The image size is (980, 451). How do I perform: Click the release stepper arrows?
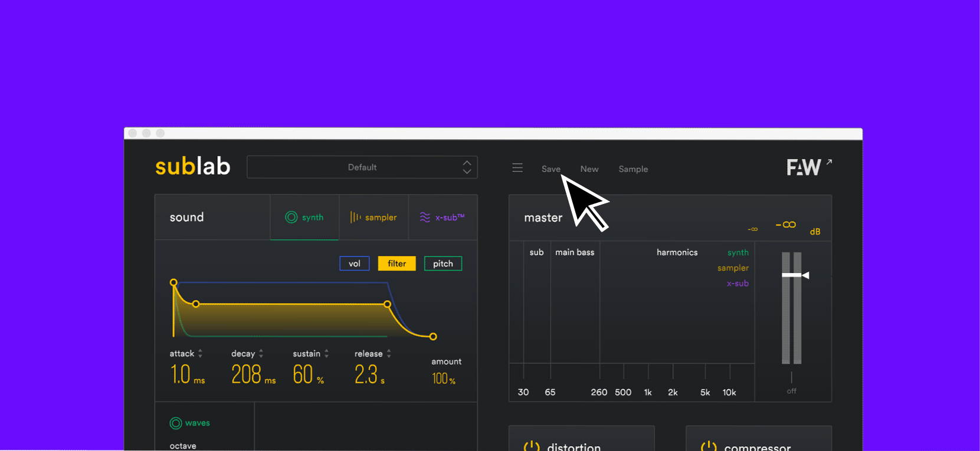point(389,353)
